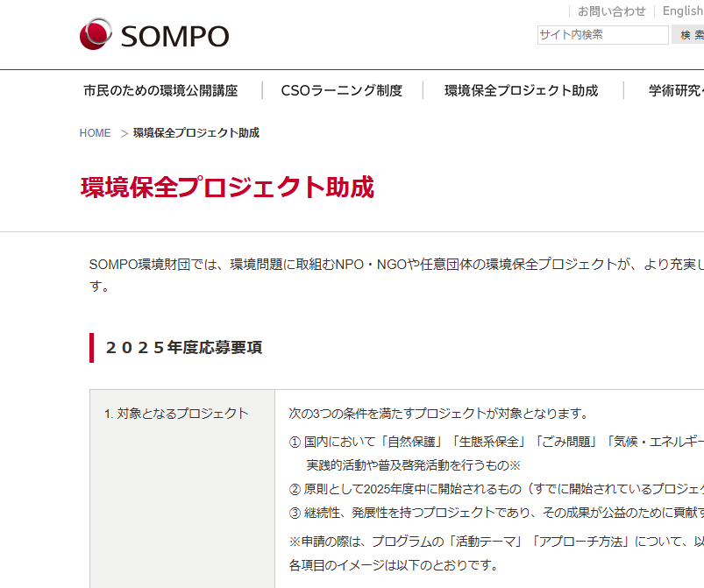Navigate to HOME via the breadcrumb
The image size is (704, 588).
(x=94, y=133)
